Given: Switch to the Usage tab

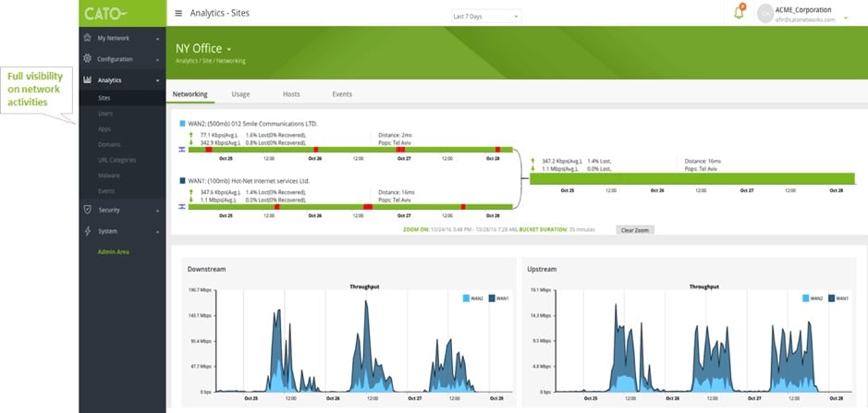Looking at the screenshot, I should pyautogui.click(x=240, y=94).
